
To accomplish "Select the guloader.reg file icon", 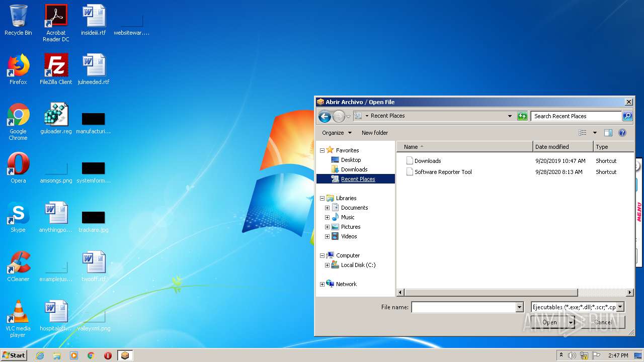I will coord(56,119).
